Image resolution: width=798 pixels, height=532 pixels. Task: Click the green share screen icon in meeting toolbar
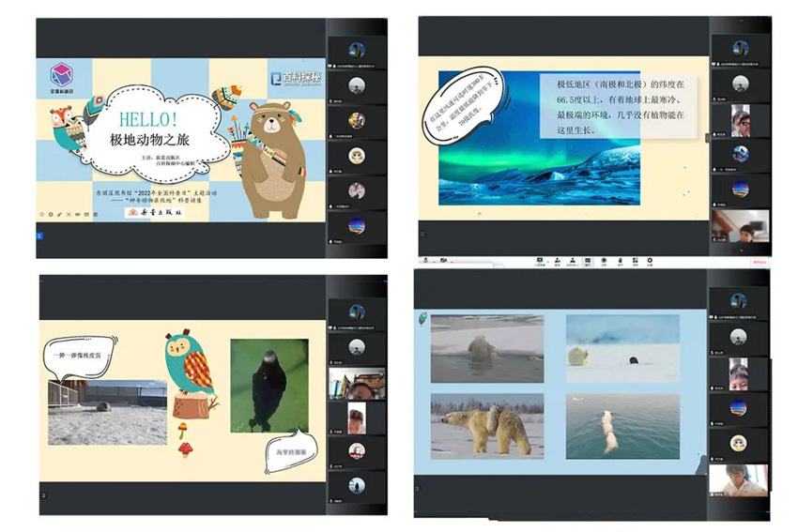tap(541, 260)
